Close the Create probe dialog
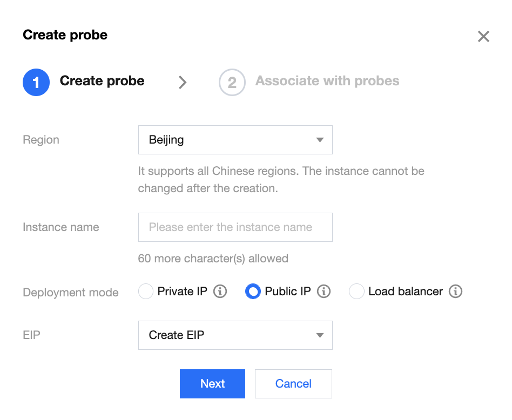The height and width of the screenshot is (420, 512). click(x=483, y=37)
